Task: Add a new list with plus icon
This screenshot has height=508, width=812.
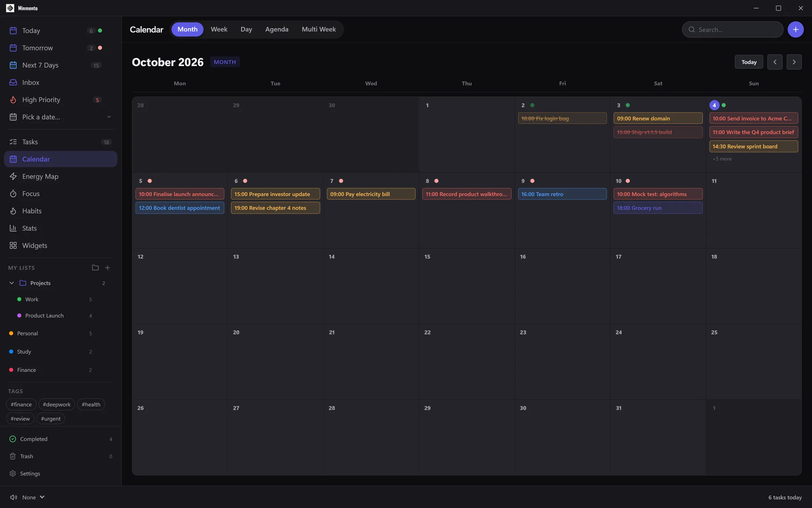Action: coord(107,268)
